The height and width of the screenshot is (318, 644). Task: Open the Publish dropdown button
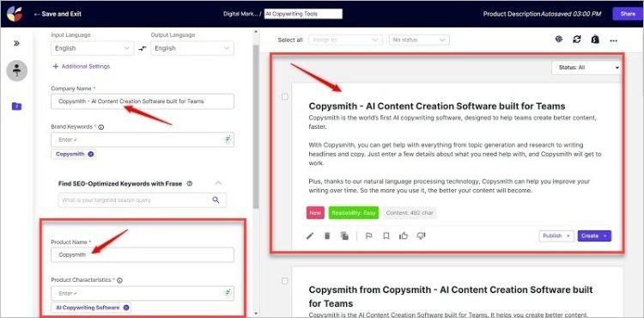coord(556,235)
